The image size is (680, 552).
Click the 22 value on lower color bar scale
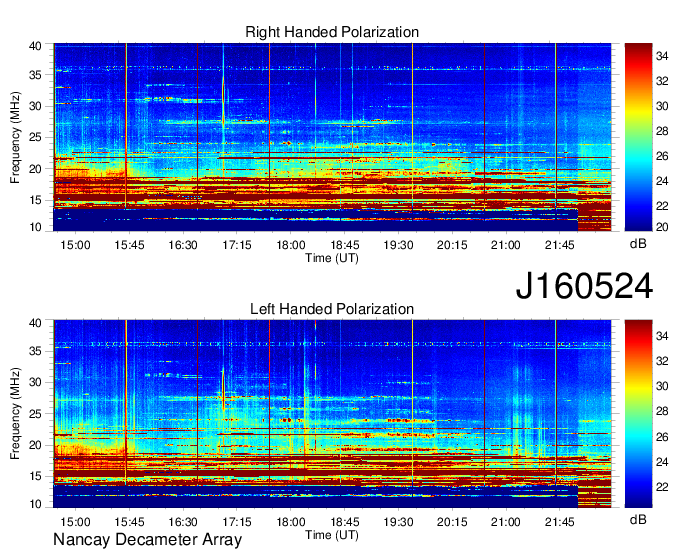pos(662,487)
